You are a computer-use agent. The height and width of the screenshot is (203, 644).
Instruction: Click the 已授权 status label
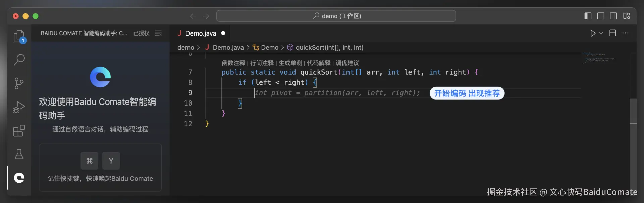coord(141,33)
